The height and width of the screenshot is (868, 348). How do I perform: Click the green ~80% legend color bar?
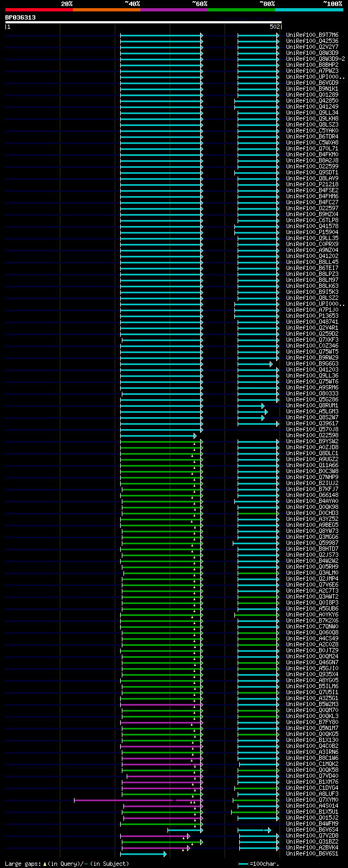click(241, 10)
